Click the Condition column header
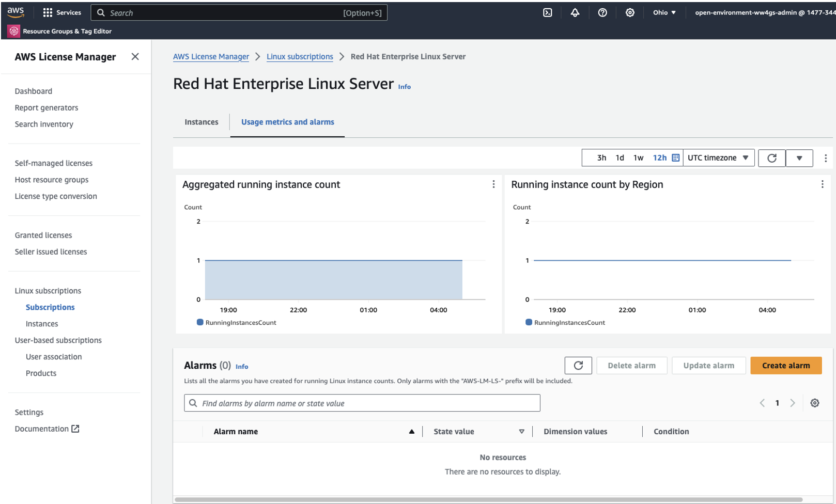836x504 pixels. tap(671, 432)
